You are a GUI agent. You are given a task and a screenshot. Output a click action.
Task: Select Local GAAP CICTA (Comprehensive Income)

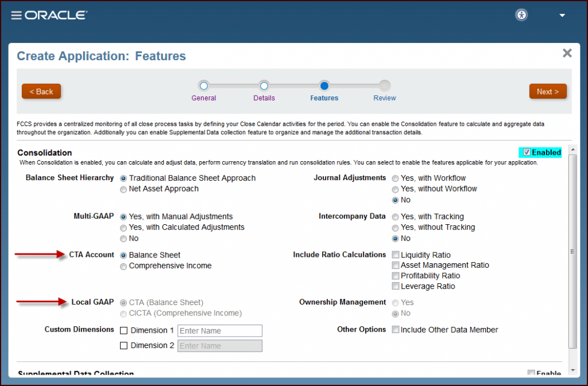(123, 314)
